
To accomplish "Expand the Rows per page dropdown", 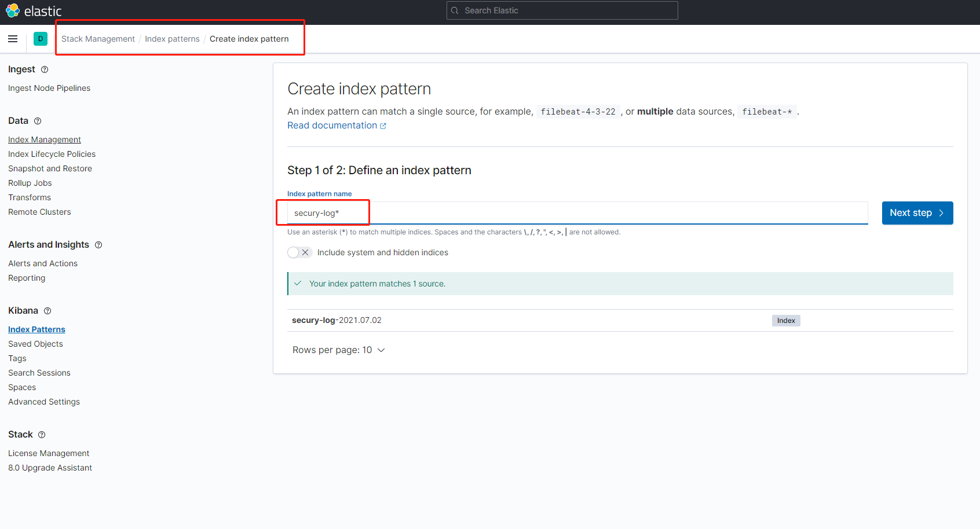I will (x=339, y=350).
